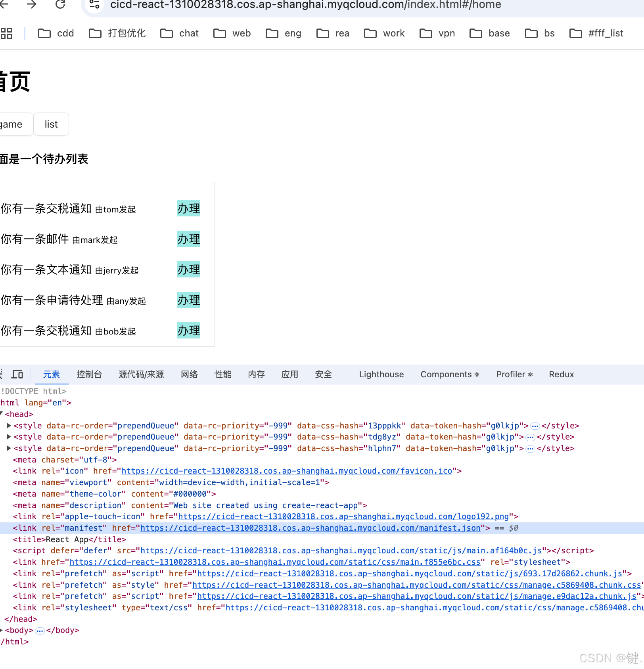This screenshot has width=644, height=669.
Task: Open the Lighthouse panel
Action: pos(381,374)
